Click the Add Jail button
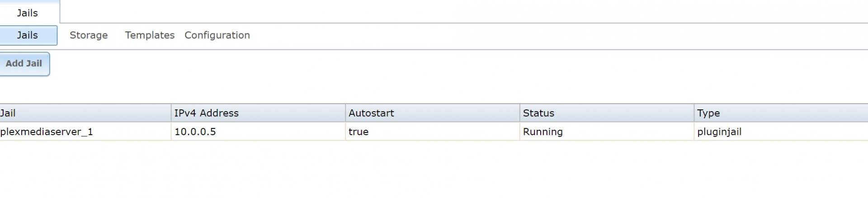 pyautogui.click(x=24, y=64)
